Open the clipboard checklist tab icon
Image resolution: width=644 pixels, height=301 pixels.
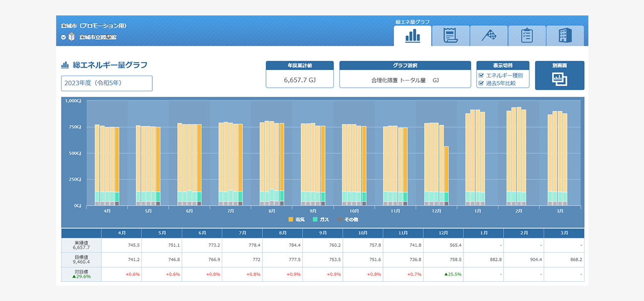click(526, 36)
